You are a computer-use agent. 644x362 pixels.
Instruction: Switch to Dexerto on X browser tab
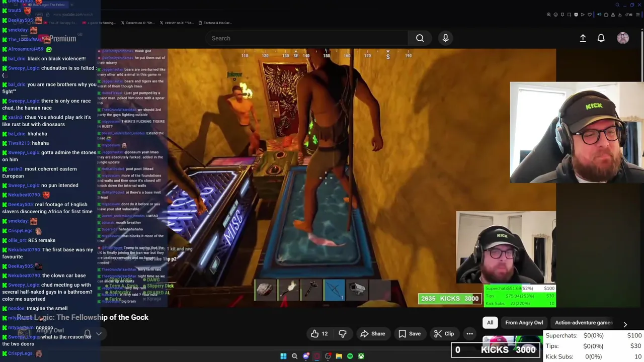coord(138,23)
